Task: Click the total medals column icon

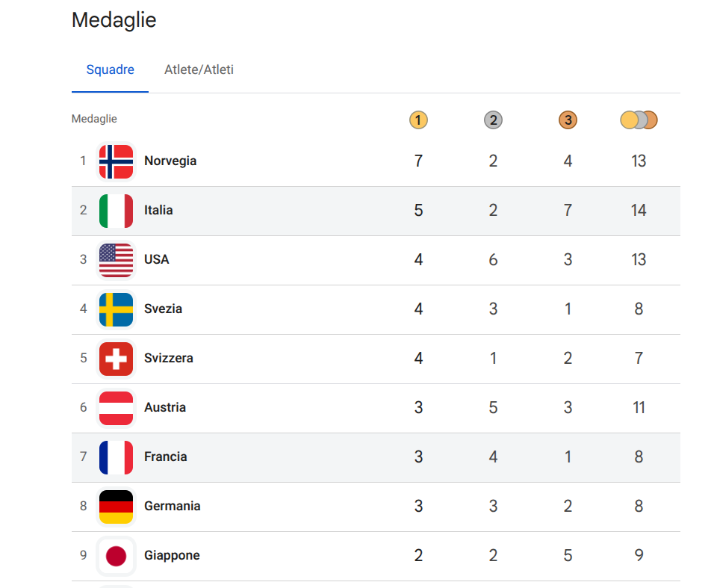Action: [639, 120]
